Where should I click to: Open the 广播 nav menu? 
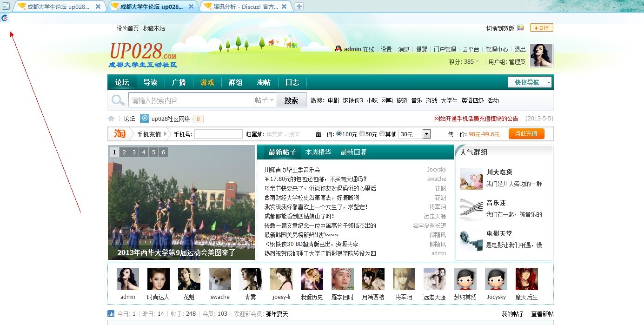179,82
